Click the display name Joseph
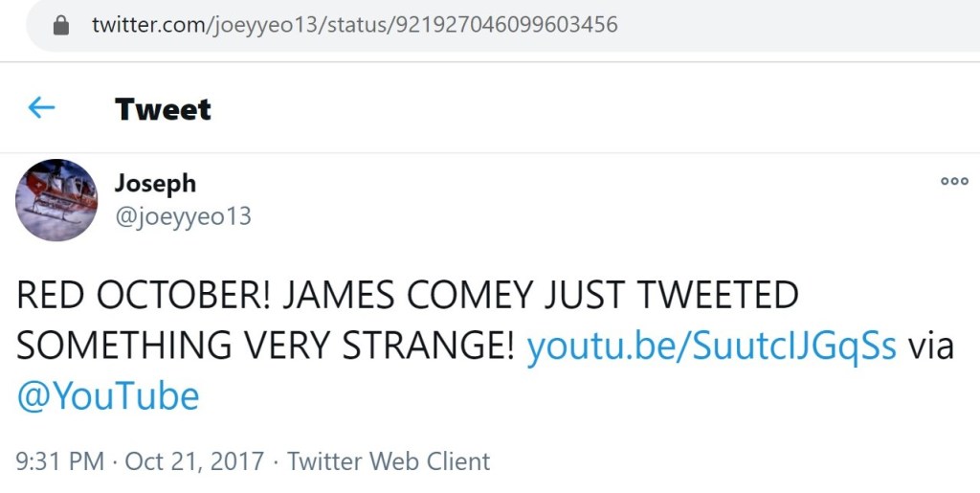 pyautogui.click(x=155, y=182)
